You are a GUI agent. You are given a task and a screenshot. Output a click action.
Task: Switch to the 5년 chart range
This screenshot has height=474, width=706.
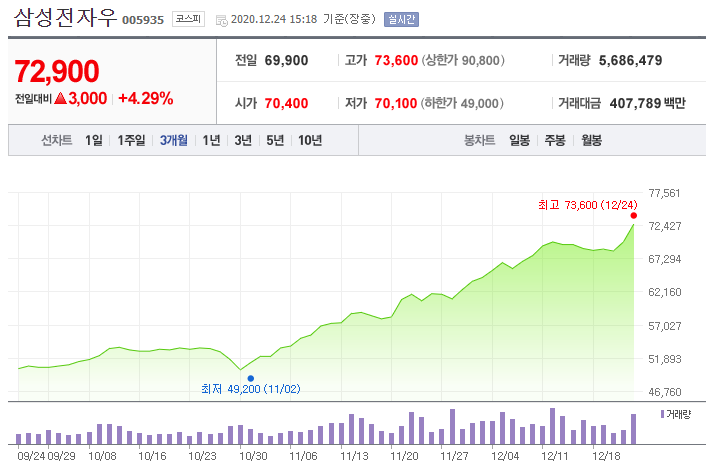[x=275, y=140]
